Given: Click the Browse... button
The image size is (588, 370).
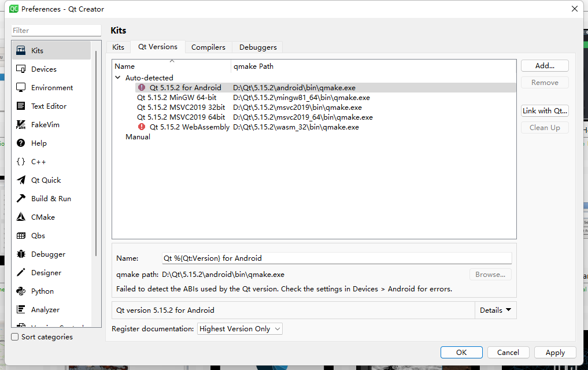Looking at the screenshot, I should (490, 275).
